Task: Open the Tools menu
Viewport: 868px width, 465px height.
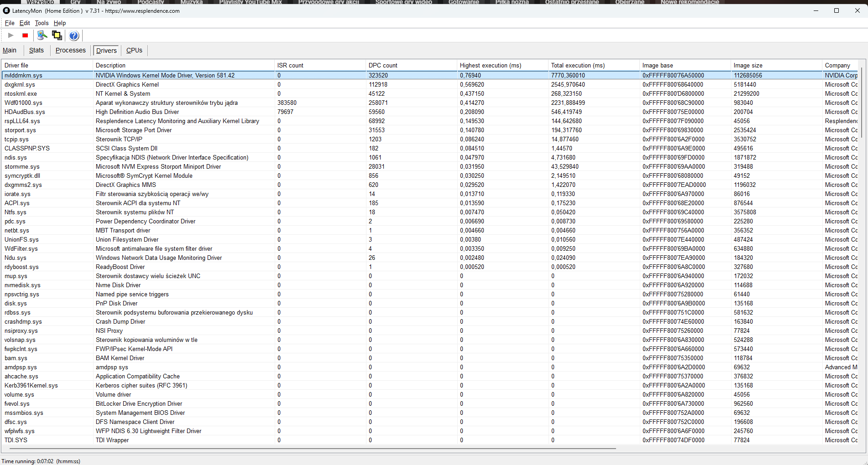Action: click(x=42, y=23)
